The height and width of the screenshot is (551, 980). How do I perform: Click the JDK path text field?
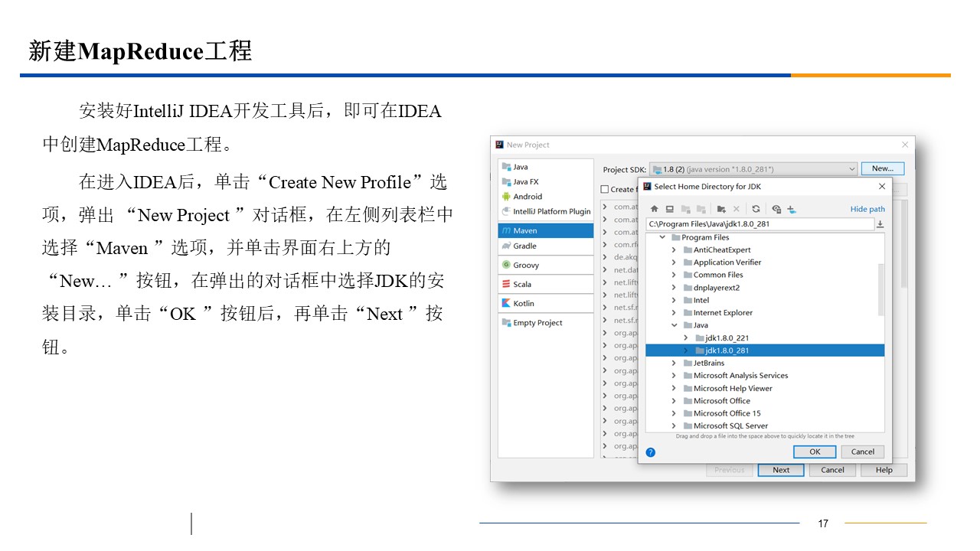[x=758, y=224]
